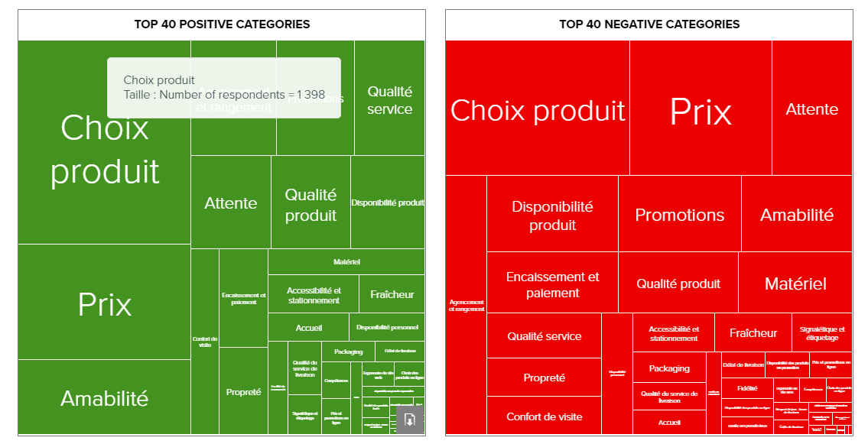This screenshot has height=444, width=868.
Task: Click the green Prix tile
Action: click(x=104, y=304)
